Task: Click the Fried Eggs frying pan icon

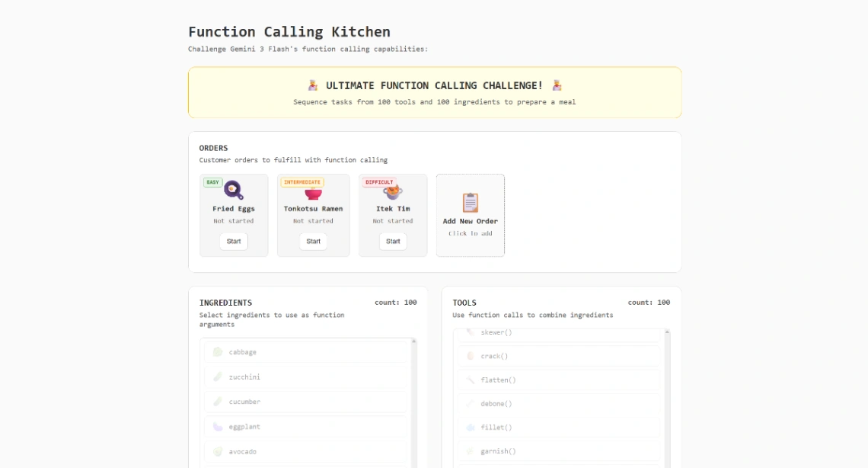Action: (x=233, y=189)
